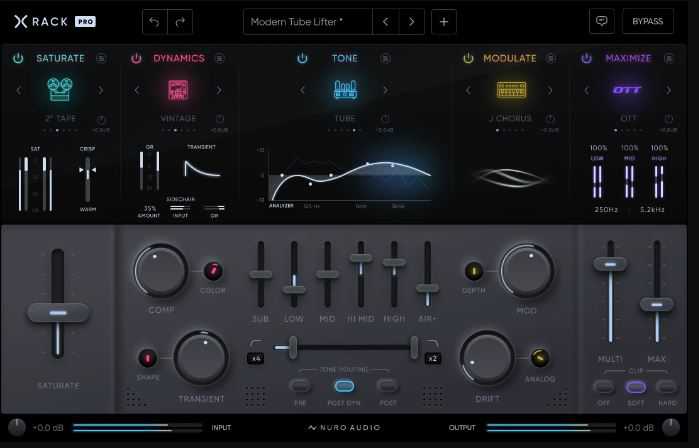Set tone routing to Pre
The image size is (699, 448).
tap(300, 386)
